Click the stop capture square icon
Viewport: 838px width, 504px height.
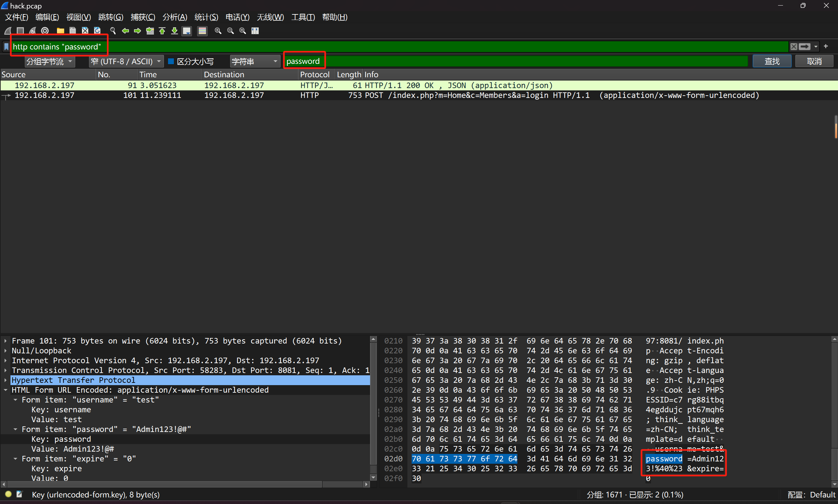[x=20, y=31]
